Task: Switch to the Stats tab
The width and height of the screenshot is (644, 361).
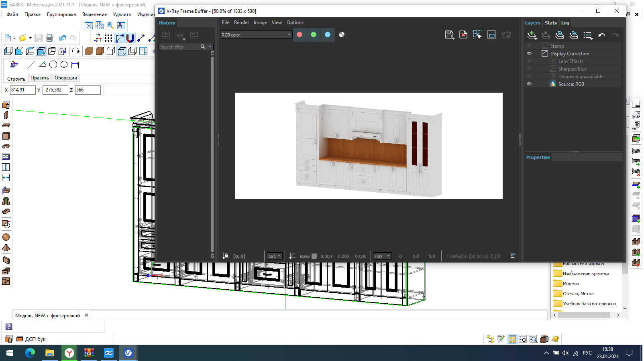Action: click(x=550, y=23)
